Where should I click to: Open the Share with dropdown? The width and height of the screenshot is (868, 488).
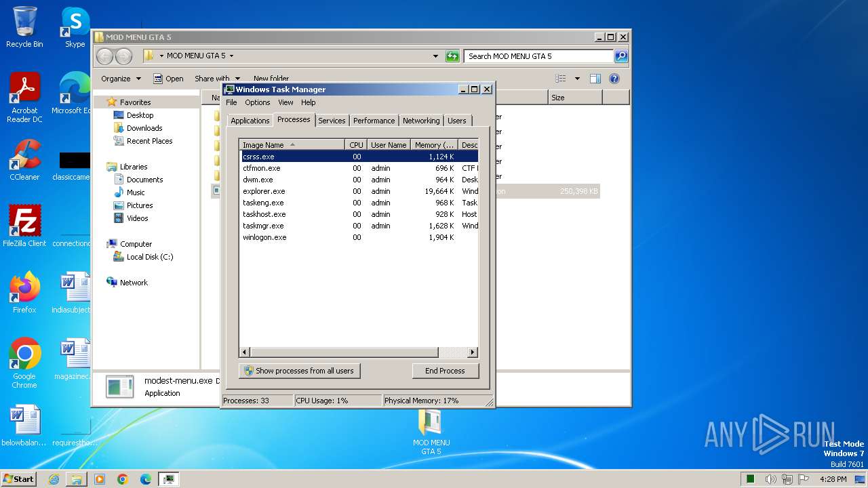(x=217, y=79)
